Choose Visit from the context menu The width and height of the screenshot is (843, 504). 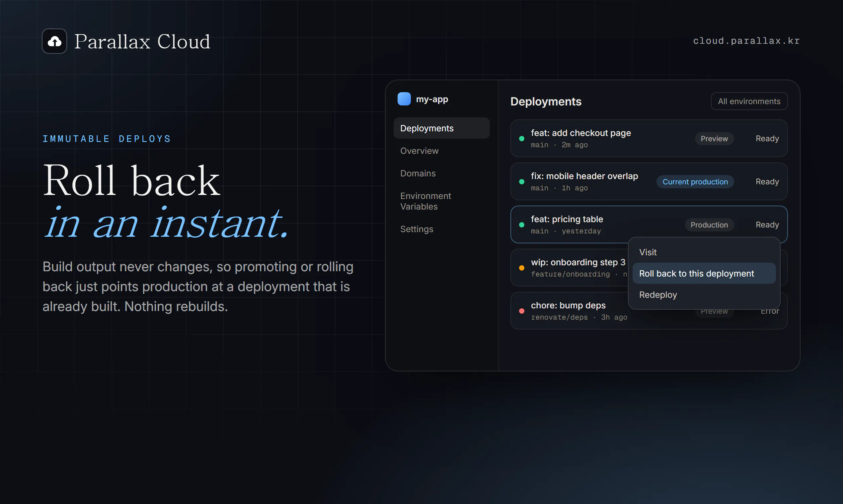(704, 252)
